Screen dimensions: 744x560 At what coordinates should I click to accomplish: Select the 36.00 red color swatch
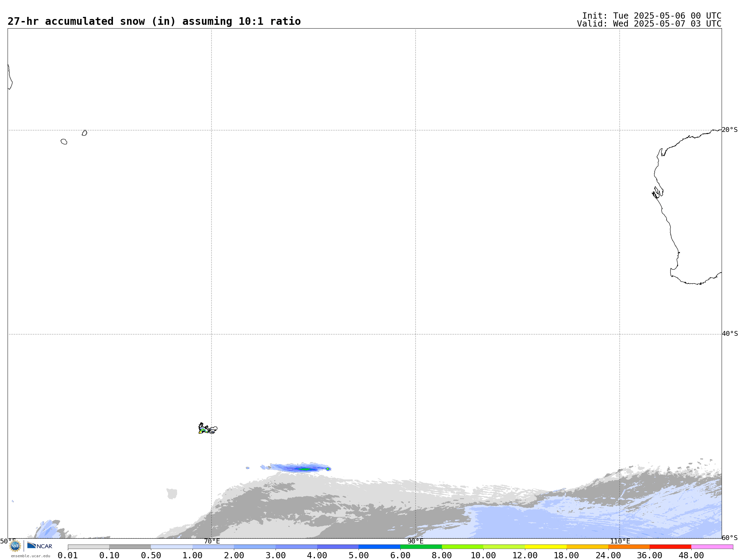click(x=670, y=547)
